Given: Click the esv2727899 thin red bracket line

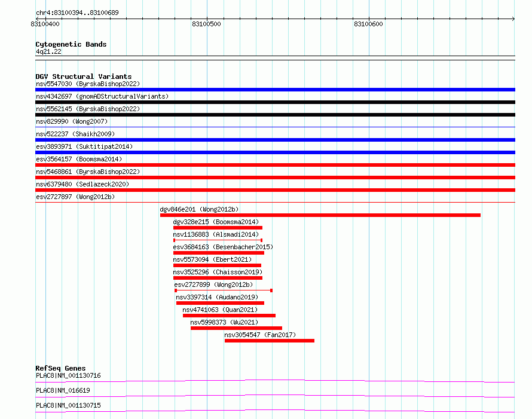Looking at the screenshot, I should [x=224, y=290].
